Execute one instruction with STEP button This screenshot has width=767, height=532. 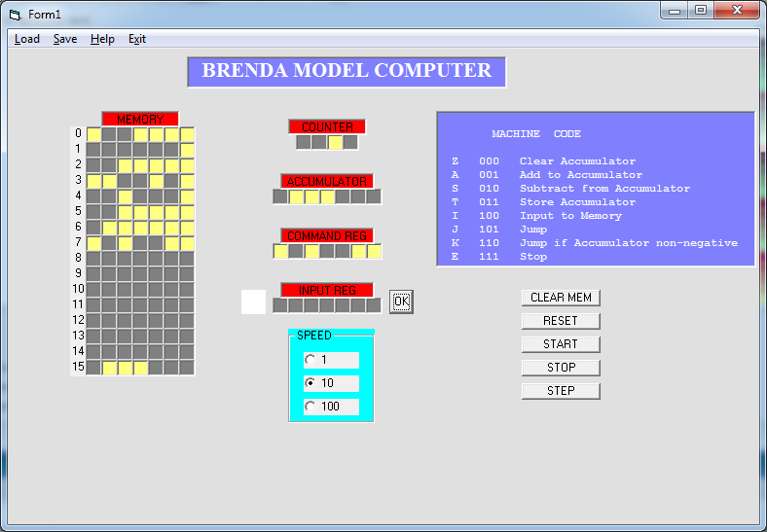(560, 391)
